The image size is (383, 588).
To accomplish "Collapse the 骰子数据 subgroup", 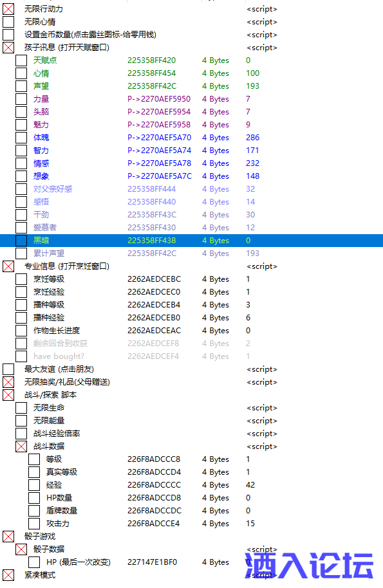I will tap(21, 549).
